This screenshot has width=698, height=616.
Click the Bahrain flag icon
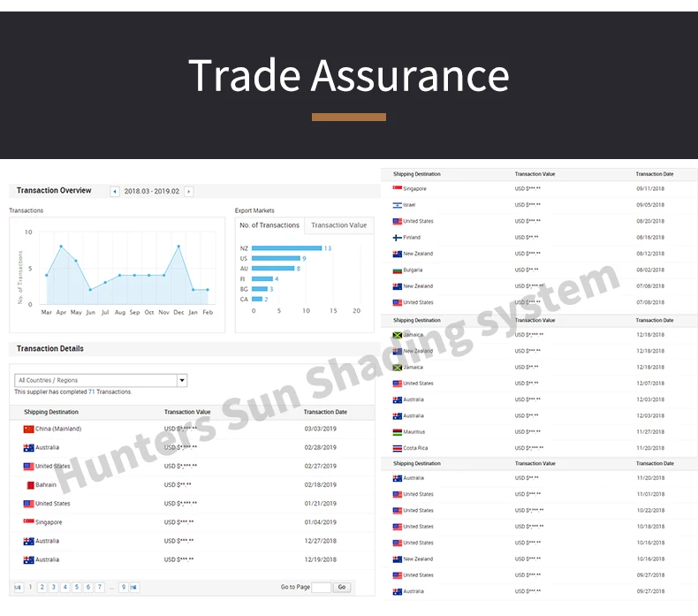click(x=30, y=485)
